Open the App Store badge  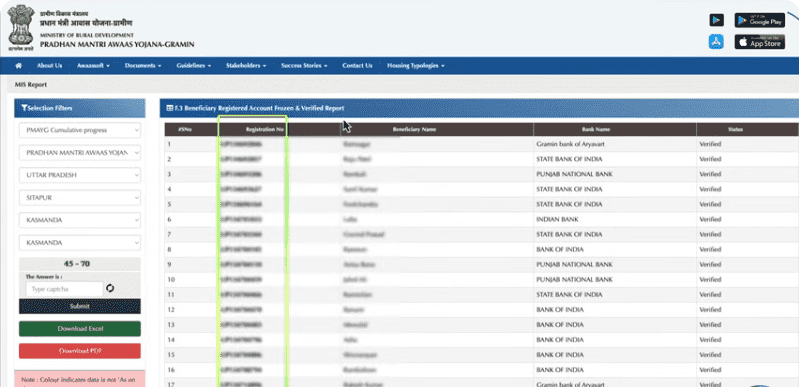pyautogui.click(x=759, y=42)
